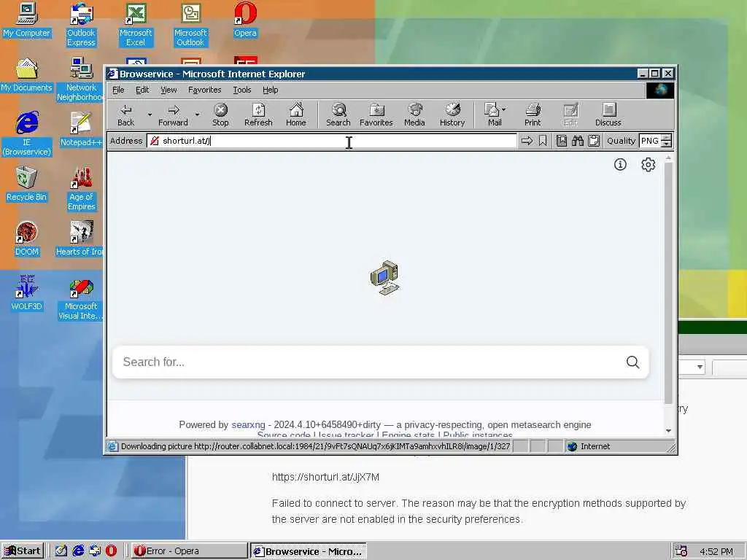Open the File menu
Viewport: 747px width, 560px height.
pos(118,90)
